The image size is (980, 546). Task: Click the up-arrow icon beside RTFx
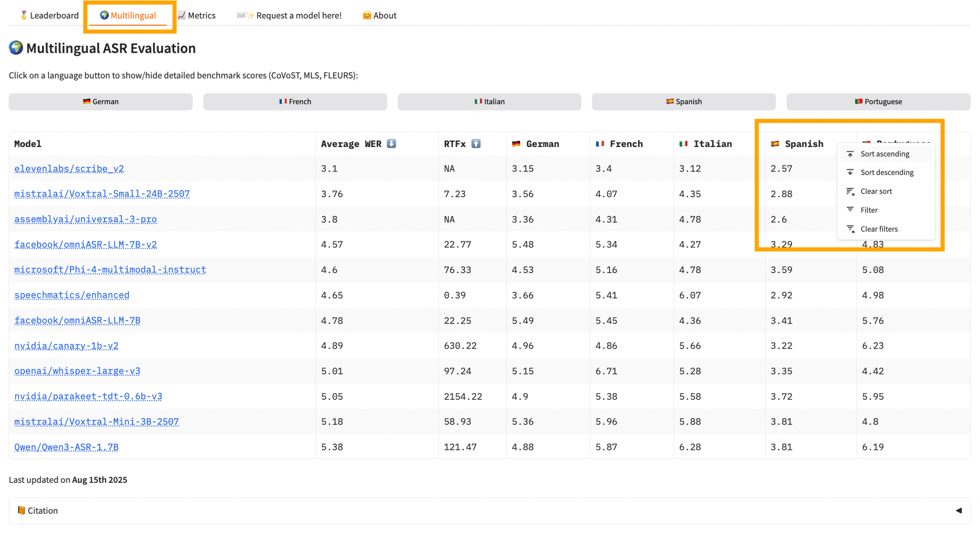[x=475, y=144]
